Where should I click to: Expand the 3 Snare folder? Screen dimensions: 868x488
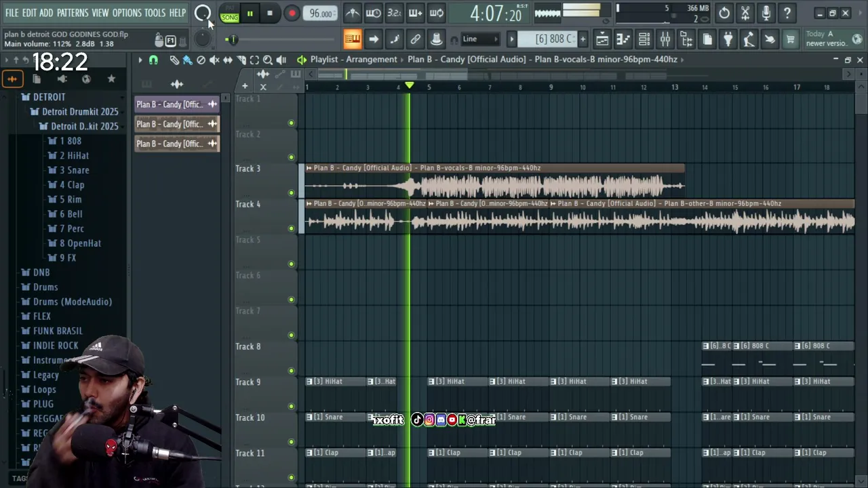click(x=69, y=170)
